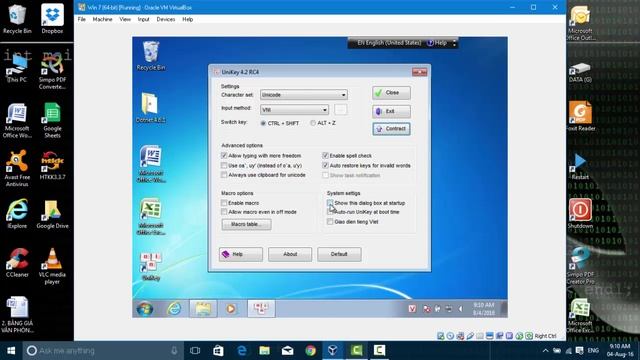Click UniKey V icon in VM system tray
This screenshot has width=640, height=360.
(412, 309)
